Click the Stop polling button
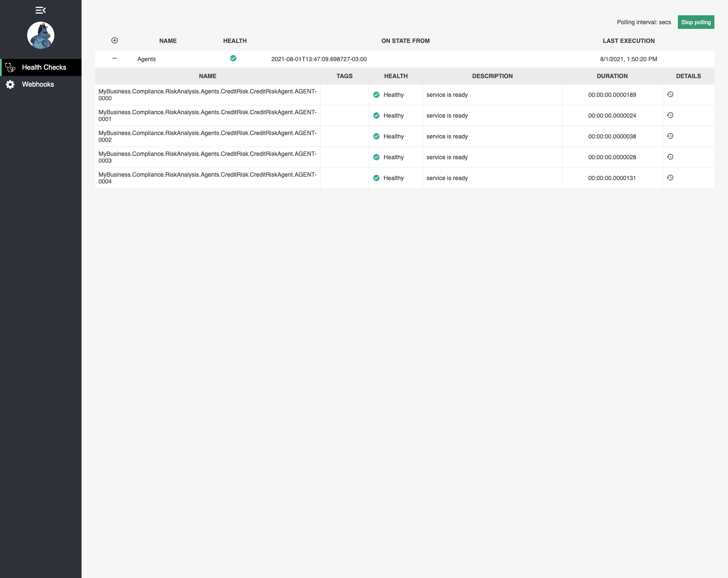 point(696,22)
